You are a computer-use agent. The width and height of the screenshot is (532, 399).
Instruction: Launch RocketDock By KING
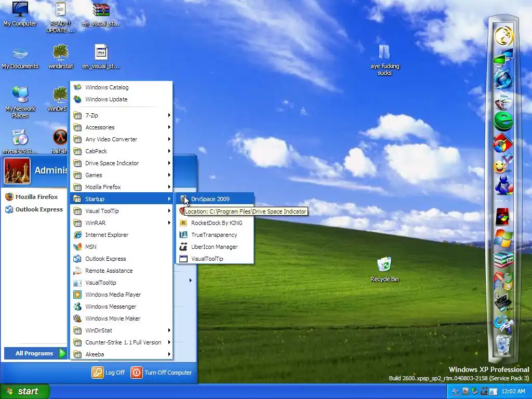[215, 222]
